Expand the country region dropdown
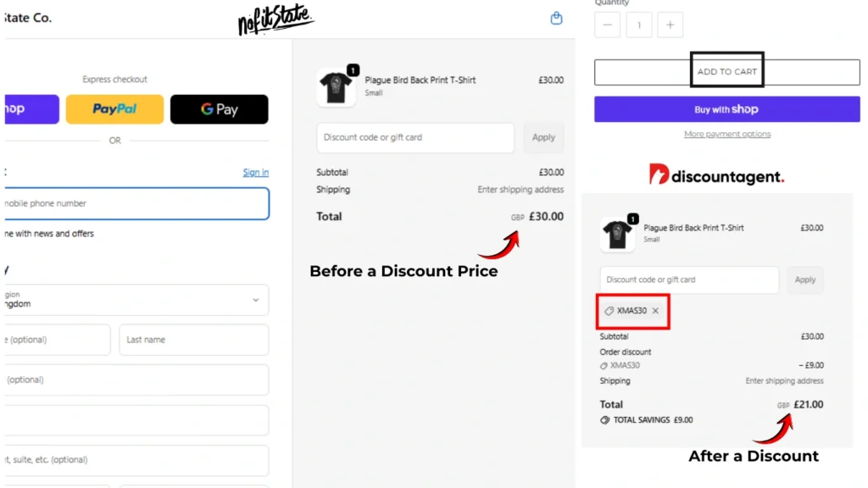This screenshot has height=488, width=868. pyautogui.click(x=136, y=300)
